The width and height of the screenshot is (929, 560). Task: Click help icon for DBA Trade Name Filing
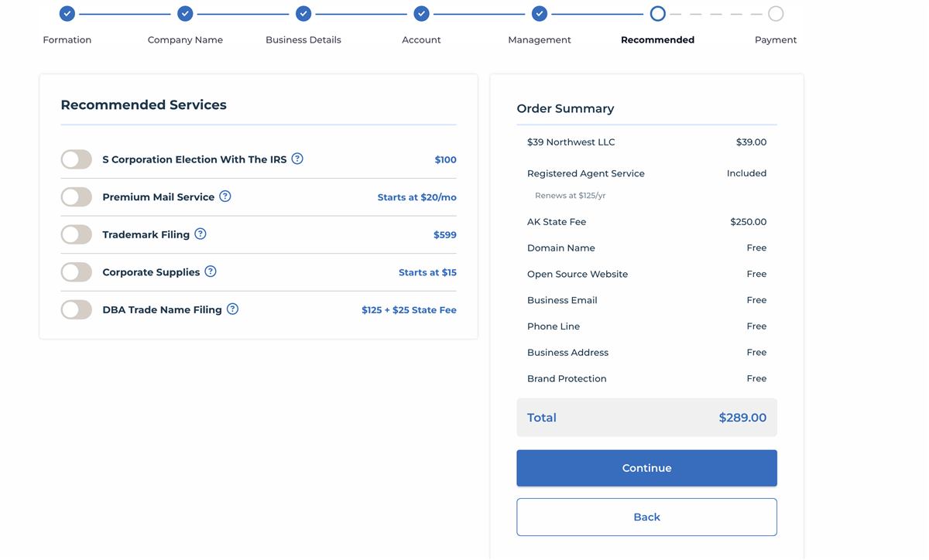pyautogui.click(x=232, y=309)
